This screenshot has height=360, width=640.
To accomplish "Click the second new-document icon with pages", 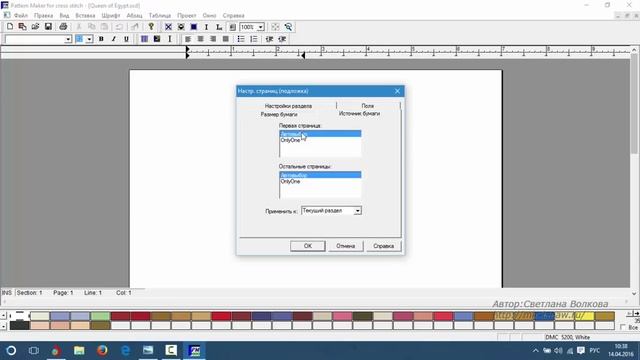I will click(x=22, y=27).
